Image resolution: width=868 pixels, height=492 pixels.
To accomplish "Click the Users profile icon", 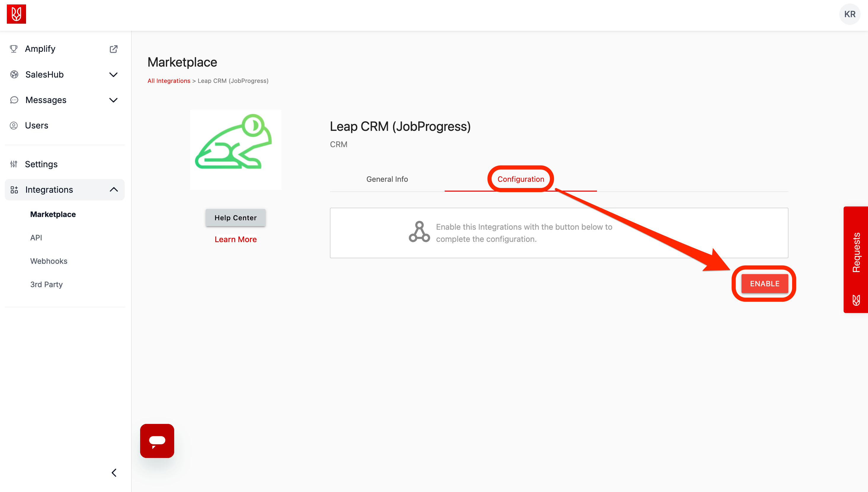I will (x=14, y=126).
